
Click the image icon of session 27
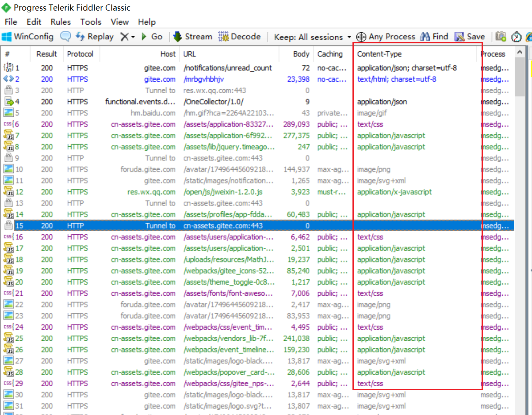[8, 361]
